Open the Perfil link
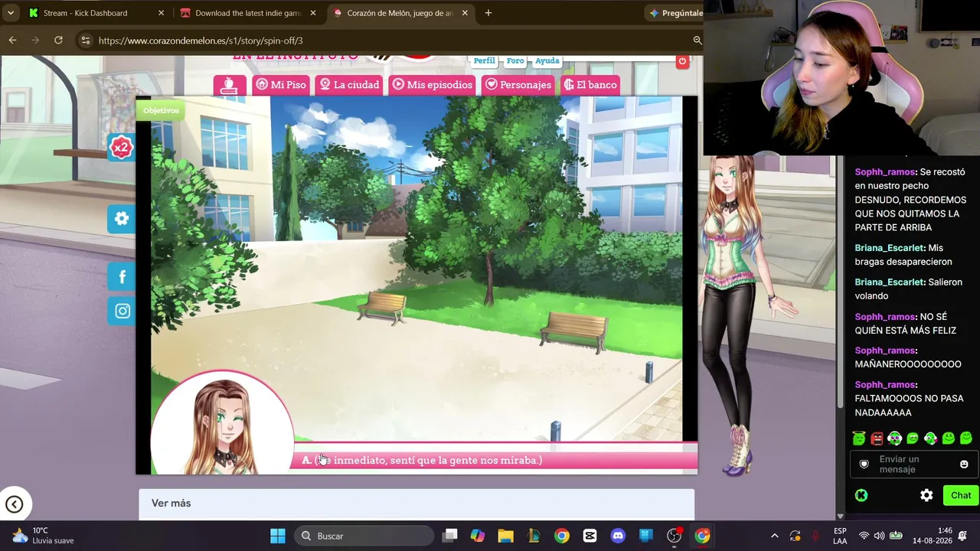This screenshot has height=551, width=980. (x=484, y=60)
